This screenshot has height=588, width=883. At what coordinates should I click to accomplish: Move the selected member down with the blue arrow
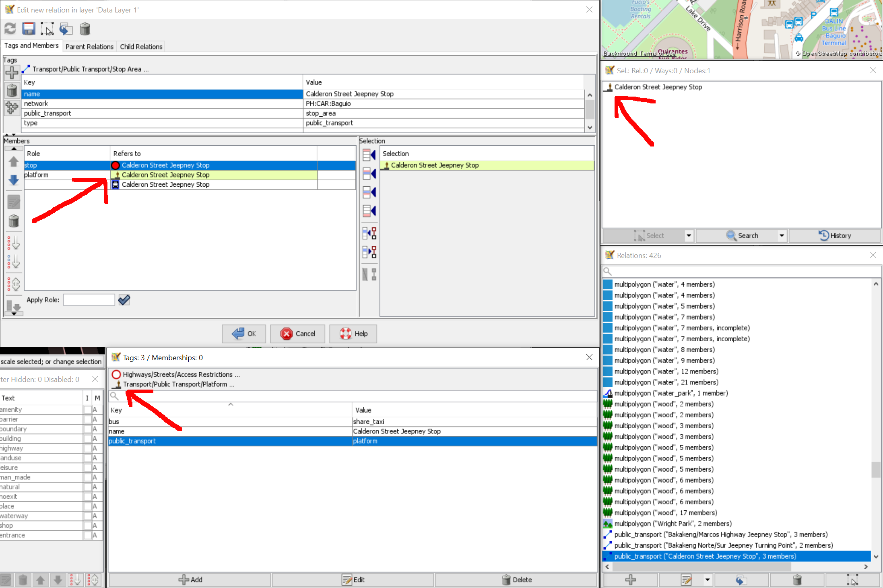tap(14, 180)
